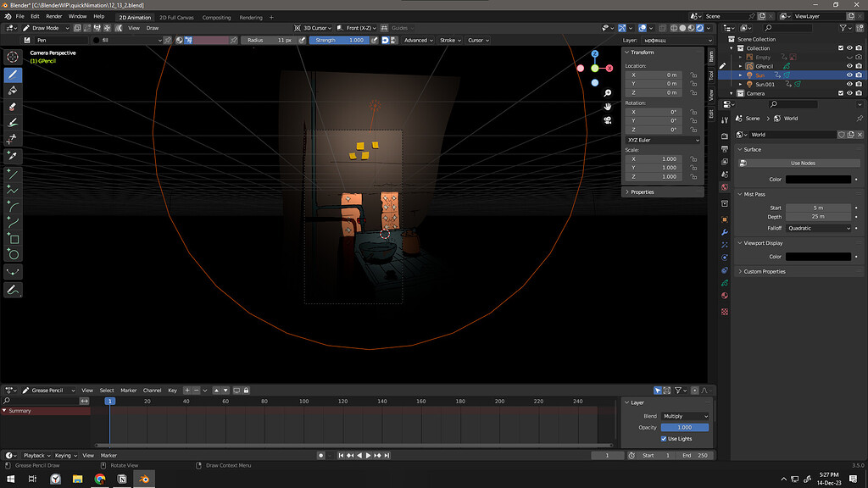The height and width of the screenshot is (488, 868).
Task: Open the Render menu
Action: 53,17
